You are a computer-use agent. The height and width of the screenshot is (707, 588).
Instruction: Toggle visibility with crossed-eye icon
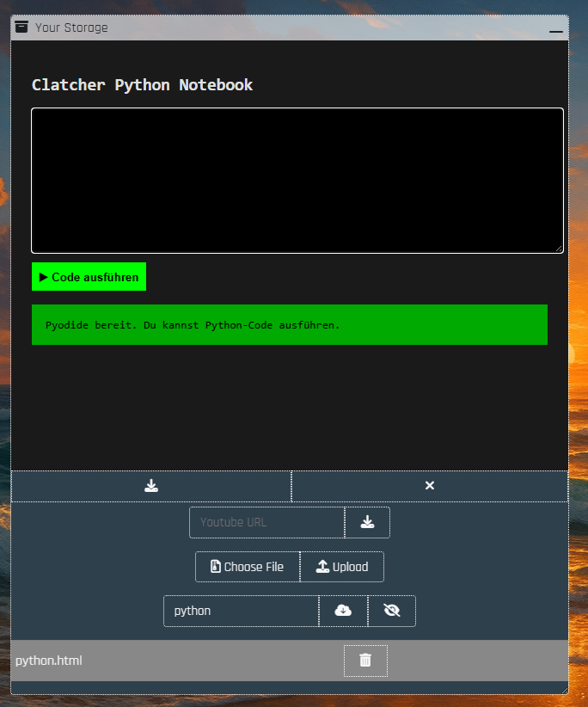pyautogui.click(x=392, y=611)
